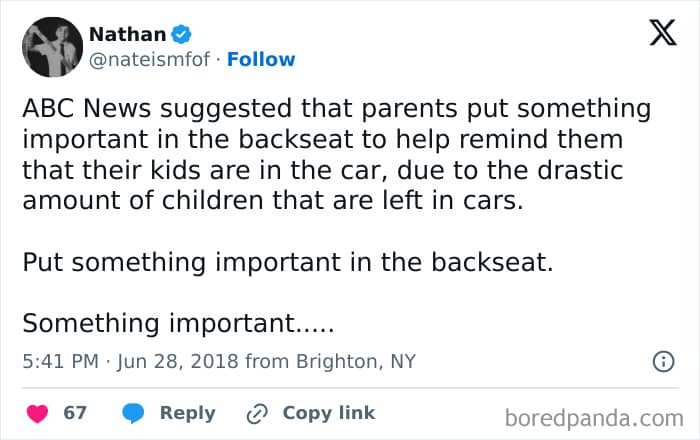Click the Copy link text
Screen dimensions: 700x440
tap(328, 413)
